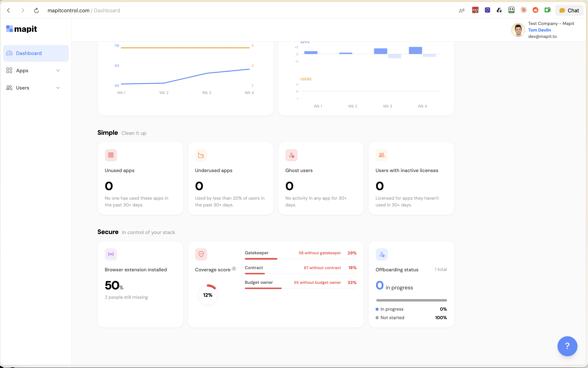
Task: Click the Coverage score shield icon
Action: click(x=201, y=254)
